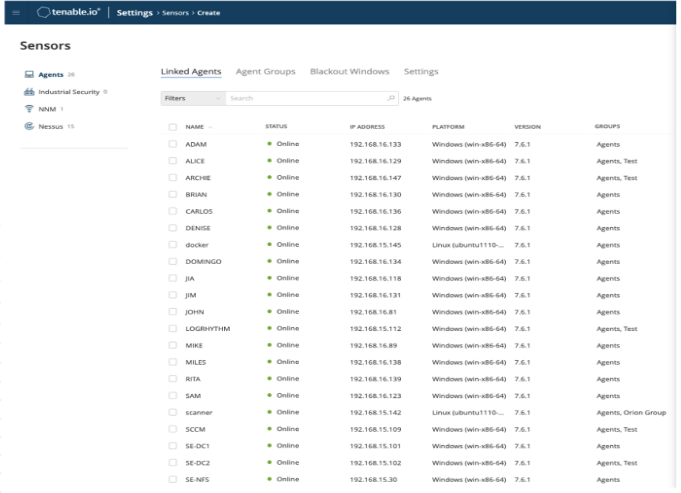Tick the scanner agent checkbox
681x493 pixels.
tap(173, 413)
